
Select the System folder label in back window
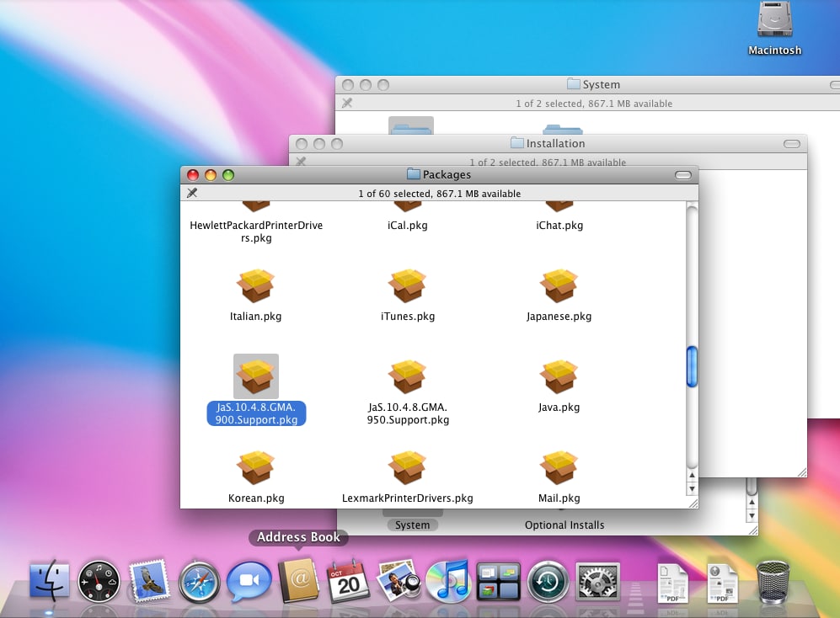pos(412,525)
